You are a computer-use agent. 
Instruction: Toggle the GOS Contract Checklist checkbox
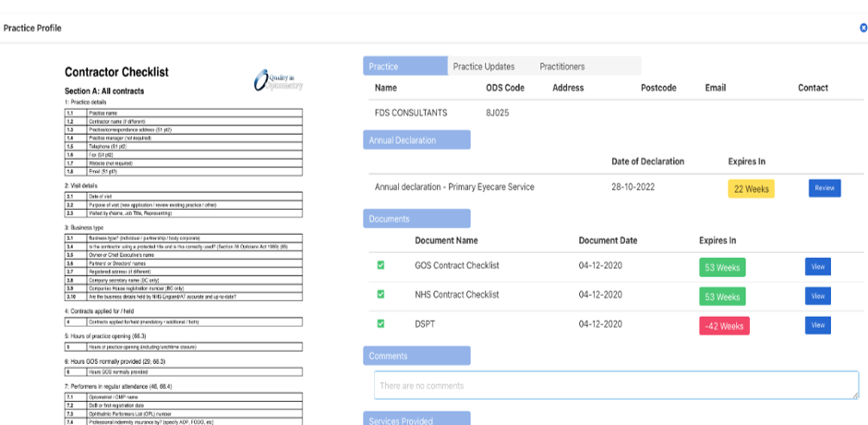pos(380,265)
